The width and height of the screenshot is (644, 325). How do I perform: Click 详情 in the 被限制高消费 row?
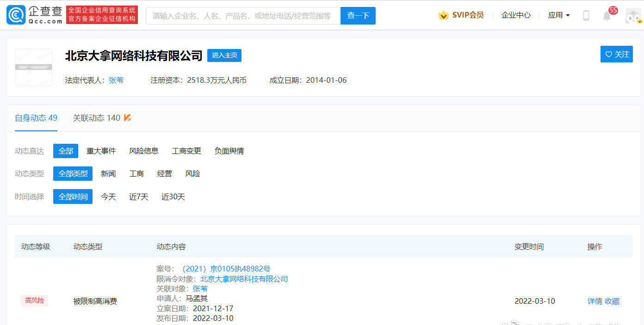click(x=595, y=301)
